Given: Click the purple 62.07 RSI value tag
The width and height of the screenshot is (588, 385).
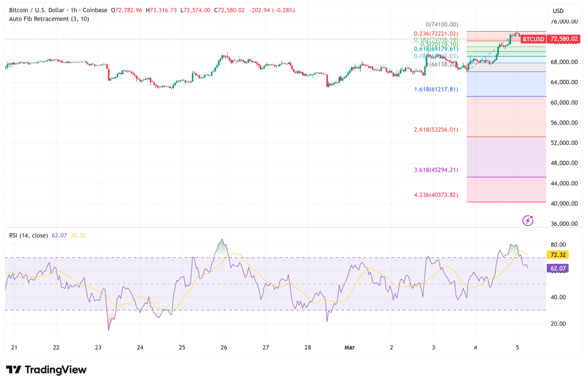Looking at the screenshot, I should click(559, 268).
